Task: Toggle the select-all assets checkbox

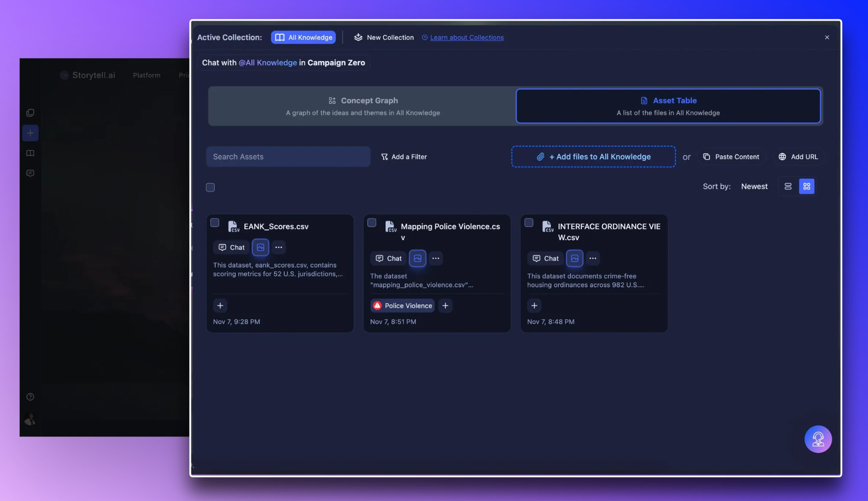Action: tap(210, 187)
